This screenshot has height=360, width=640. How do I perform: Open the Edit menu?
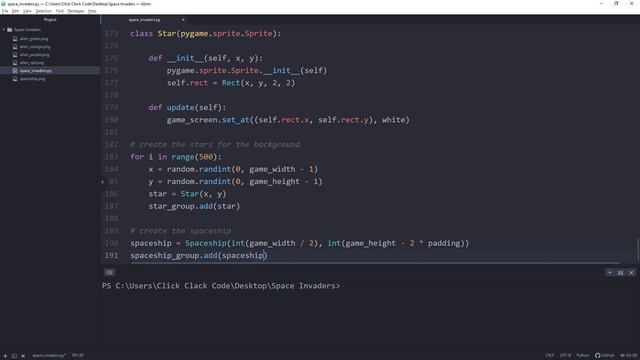tap(16, 11)
